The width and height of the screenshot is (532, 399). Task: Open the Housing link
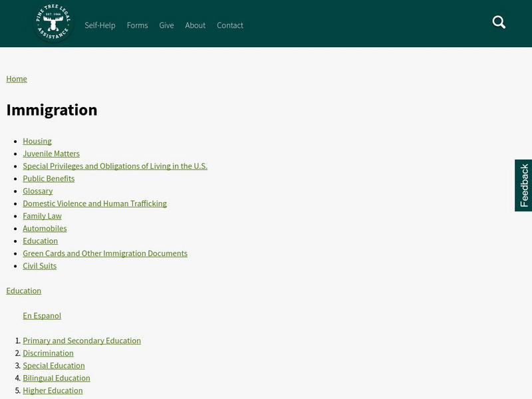point(37,141)
